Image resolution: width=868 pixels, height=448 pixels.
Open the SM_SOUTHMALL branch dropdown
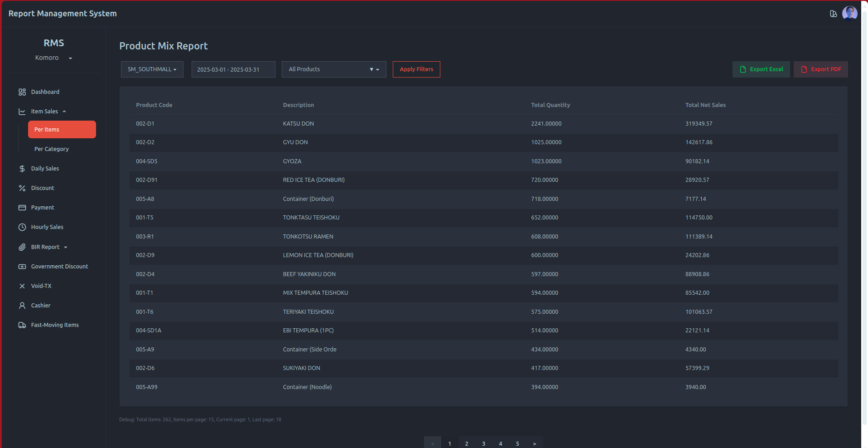(x=152, y=69)
